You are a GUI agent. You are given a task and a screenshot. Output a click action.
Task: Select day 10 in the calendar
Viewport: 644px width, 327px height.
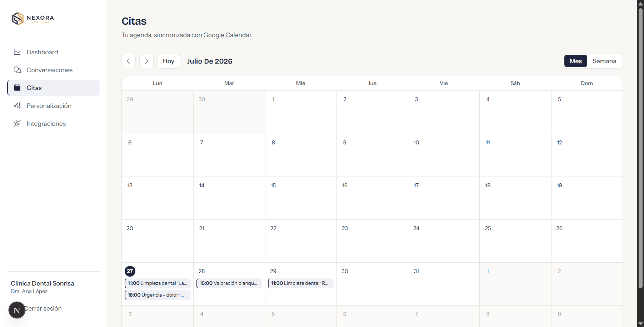click(x=416, y=143)
